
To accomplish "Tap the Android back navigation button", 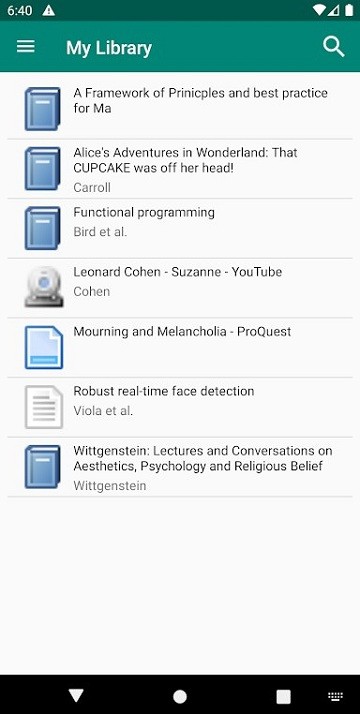I will pyautogui.click(x=76, y=695).
